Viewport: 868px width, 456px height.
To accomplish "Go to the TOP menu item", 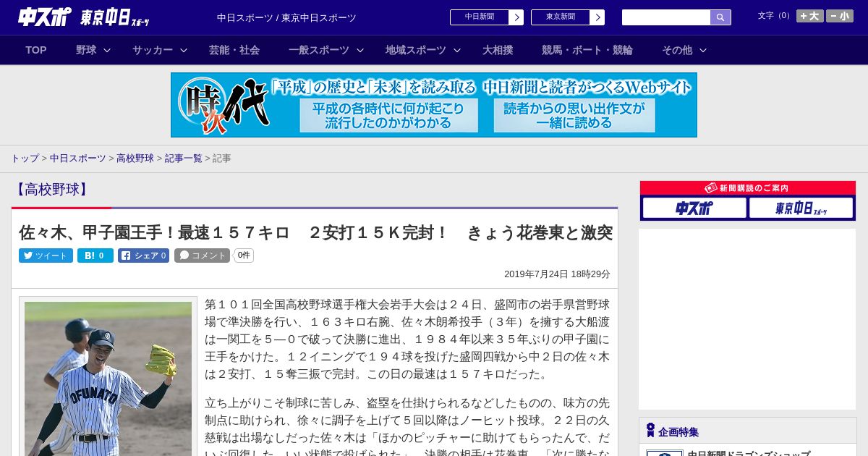I will [36, 50].
